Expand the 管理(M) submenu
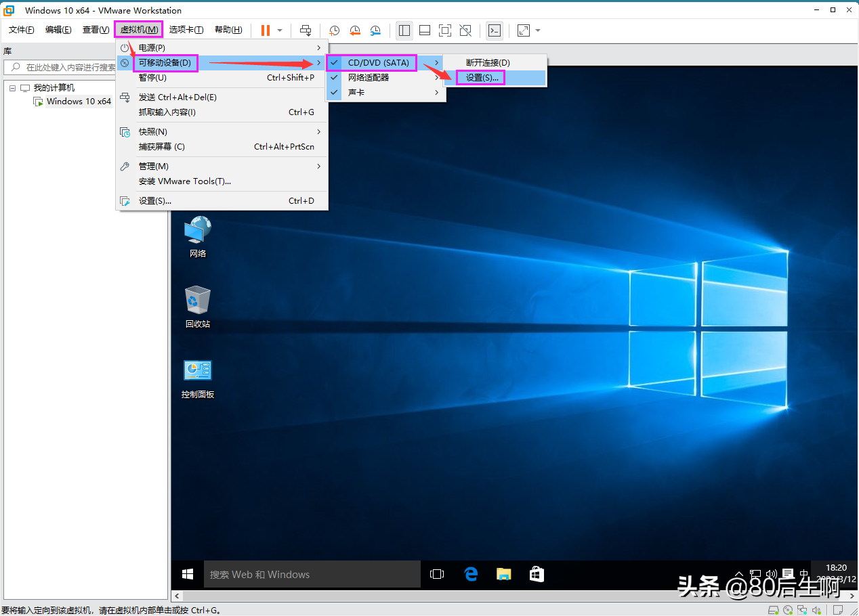The height and width of the screenshot is (616, 859). [x=222, y=167]
